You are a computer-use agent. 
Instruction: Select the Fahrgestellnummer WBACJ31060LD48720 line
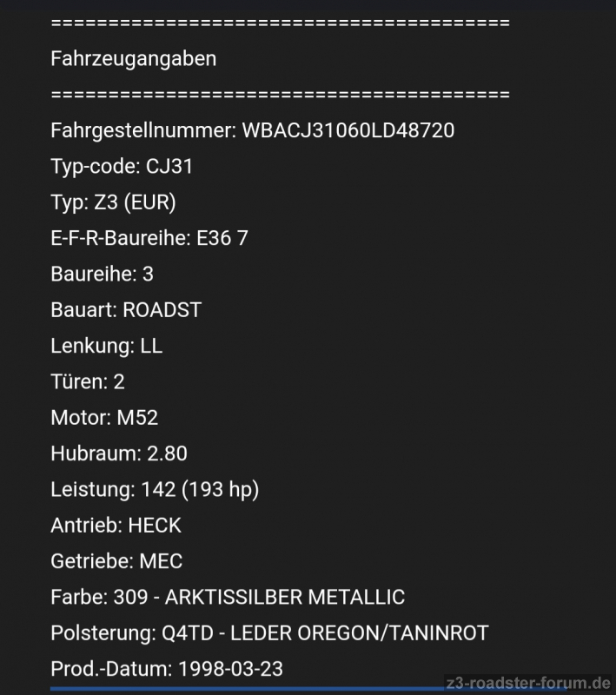[x=252, y=130]
